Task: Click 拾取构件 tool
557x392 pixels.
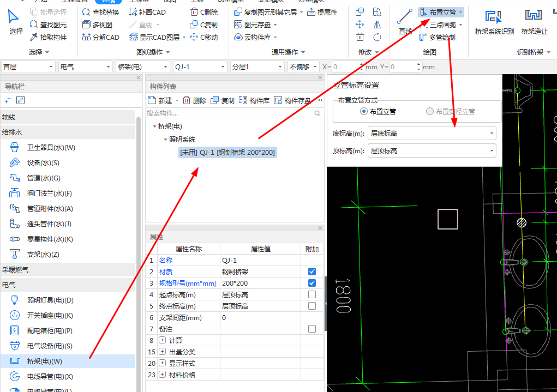Action: tap(49, 37)
